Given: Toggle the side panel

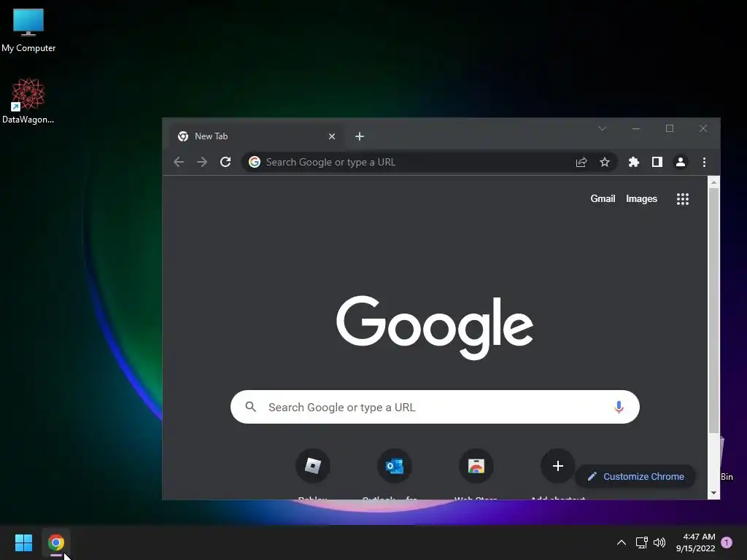Looking at the screenshot, I should click(657, 163).
